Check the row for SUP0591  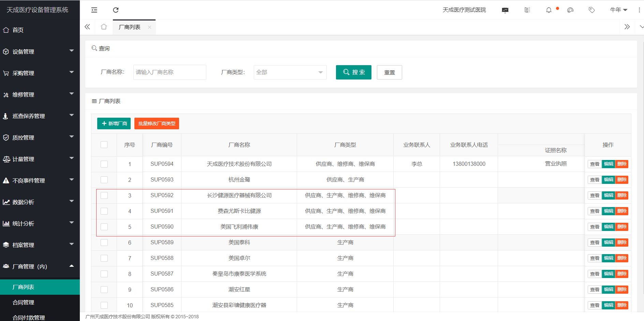tap(104, 211)
